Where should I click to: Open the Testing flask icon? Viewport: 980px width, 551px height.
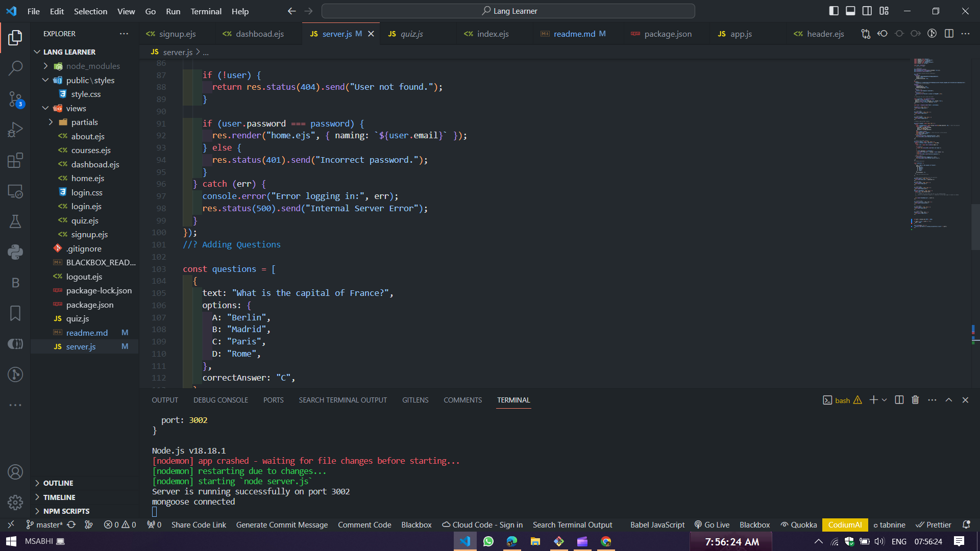coord(15,221)
